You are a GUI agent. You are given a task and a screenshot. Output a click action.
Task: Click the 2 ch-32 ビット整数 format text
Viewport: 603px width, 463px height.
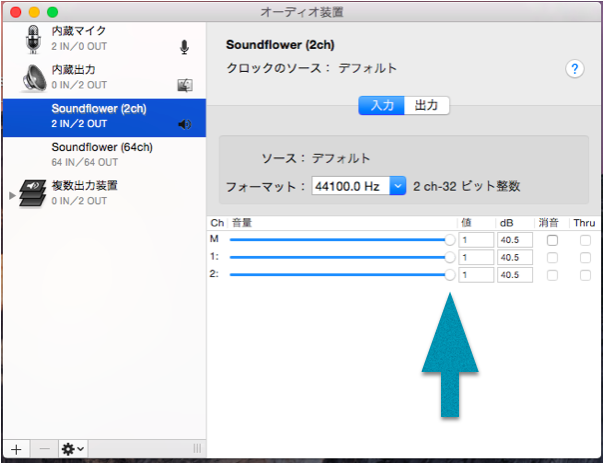coord(466,187)
